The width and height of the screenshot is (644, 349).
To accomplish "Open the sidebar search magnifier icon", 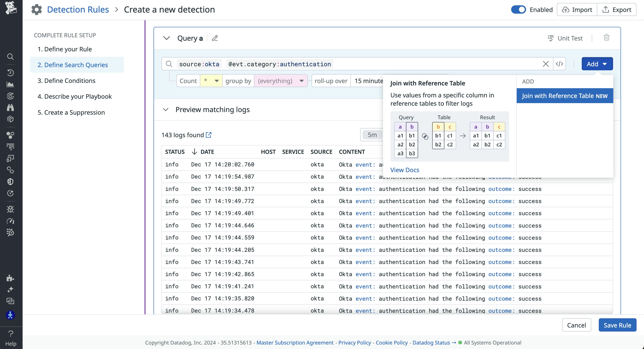I will tap(10, 57).
